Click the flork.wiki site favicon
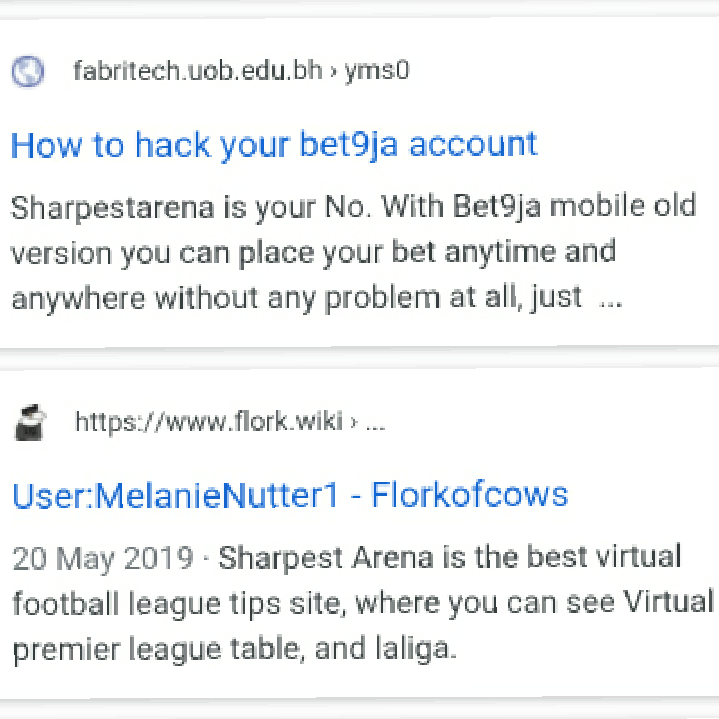The height and width of the screenshot is (719, 719). point(30,422)
